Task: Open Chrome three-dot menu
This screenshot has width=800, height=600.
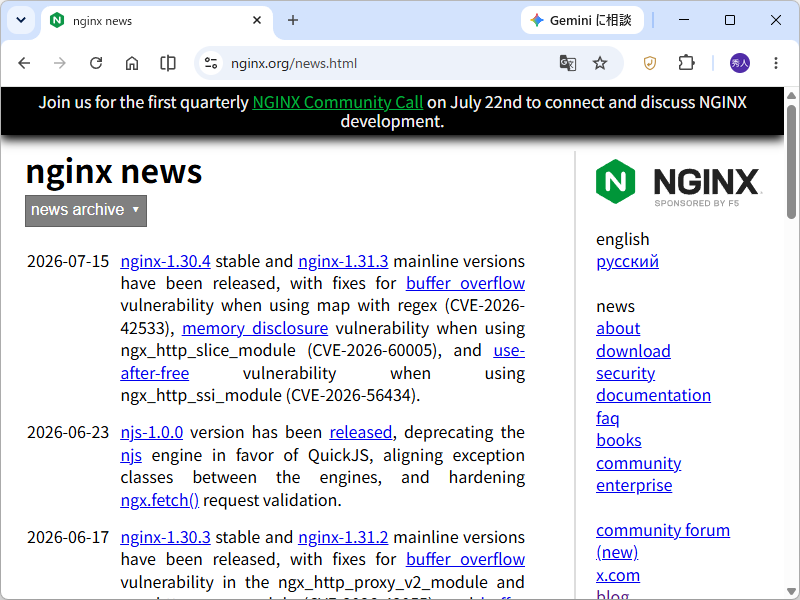Action: pos(776,63)
